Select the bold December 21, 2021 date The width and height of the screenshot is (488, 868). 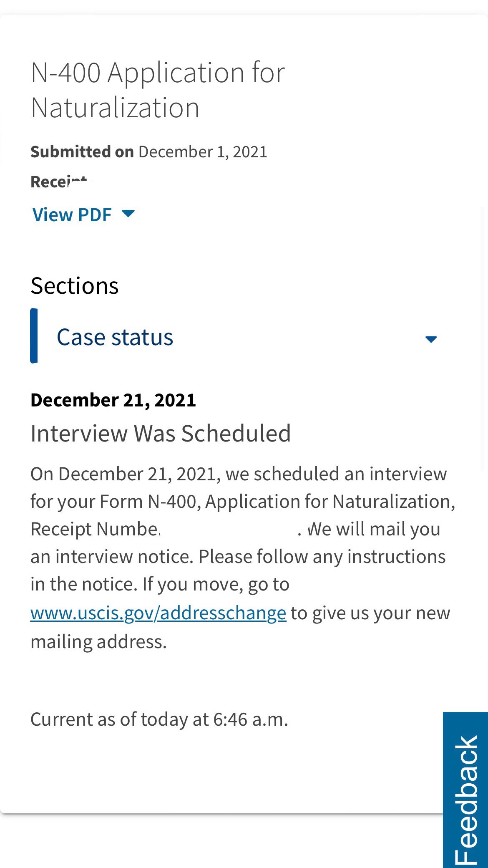pyautogui.click(x=113, y=400)
